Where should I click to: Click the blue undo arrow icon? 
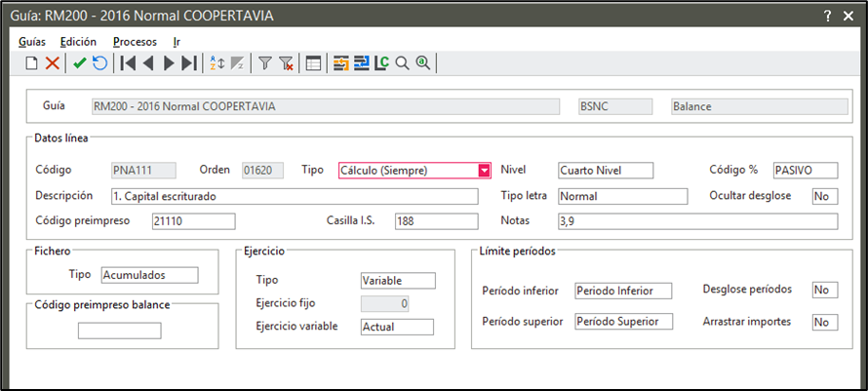pyautogui.click(x=100, y=63)
